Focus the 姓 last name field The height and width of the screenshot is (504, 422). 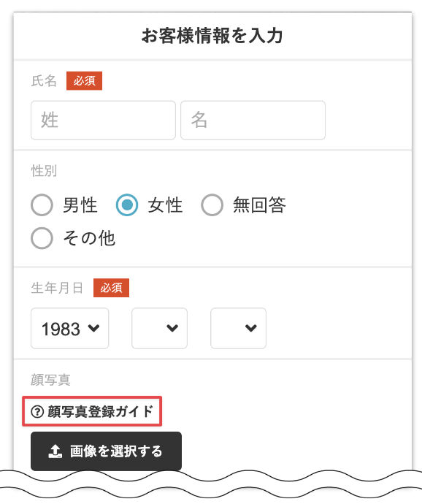point(103,121)
